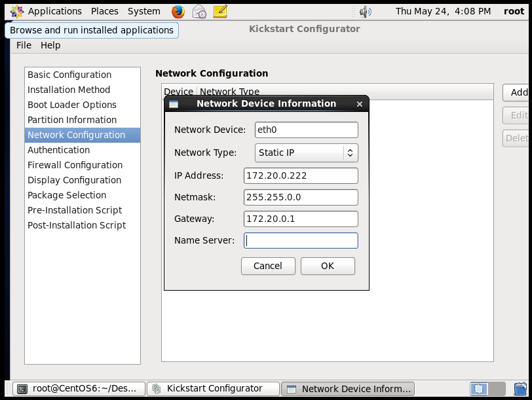The width and height of the screenshot is (532, 400).
Task: Click the Applications menu foot icon
Action: coord(17,12)
